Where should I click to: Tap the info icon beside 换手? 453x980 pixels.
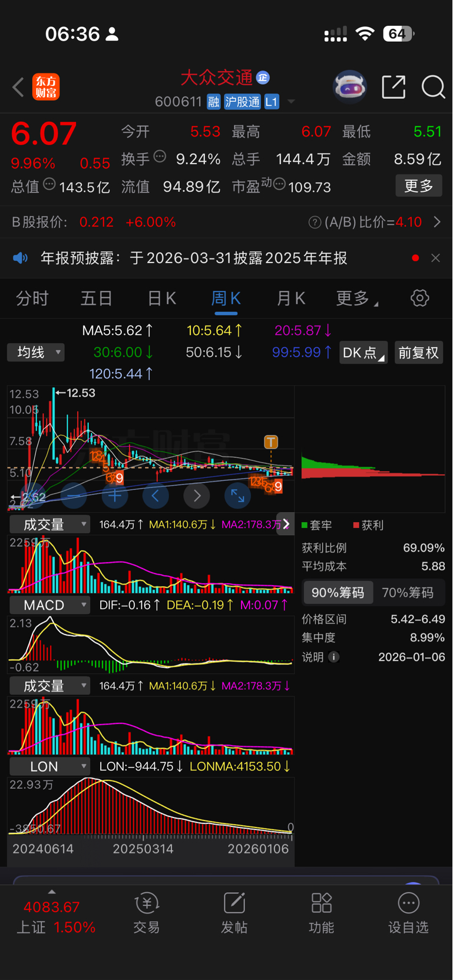coord(160,157)
